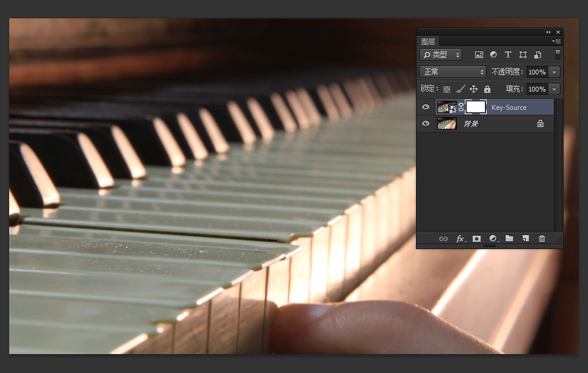588x373 pixels.
Task: Open the 类型 filter type dropdown
Action: click(440, 55)
